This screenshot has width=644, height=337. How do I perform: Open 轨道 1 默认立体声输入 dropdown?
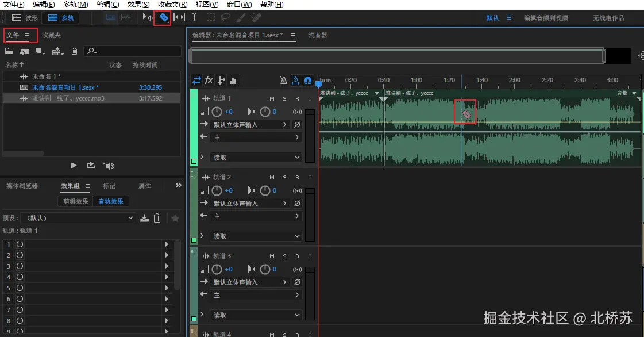(250, 125)
